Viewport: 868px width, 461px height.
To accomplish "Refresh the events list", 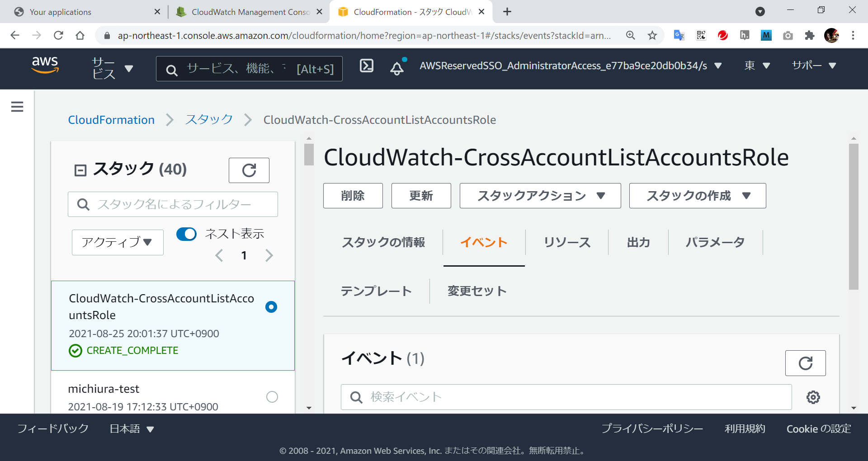I will (805, 363).
